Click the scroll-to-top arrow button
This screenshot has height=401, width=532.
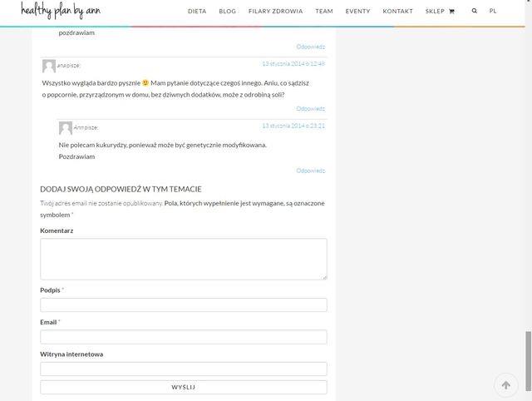(505, 384)
